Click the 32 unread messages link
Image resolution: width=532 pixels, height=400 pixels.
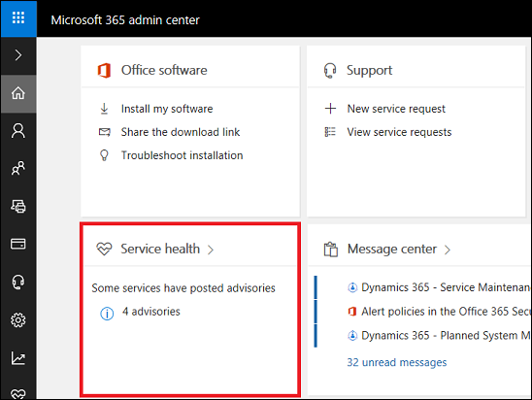point(397,362)
